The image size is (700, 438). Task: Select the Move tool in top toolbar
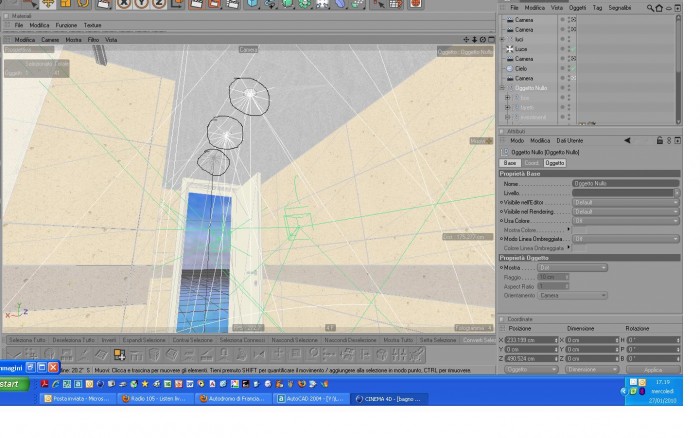[48, 4]
